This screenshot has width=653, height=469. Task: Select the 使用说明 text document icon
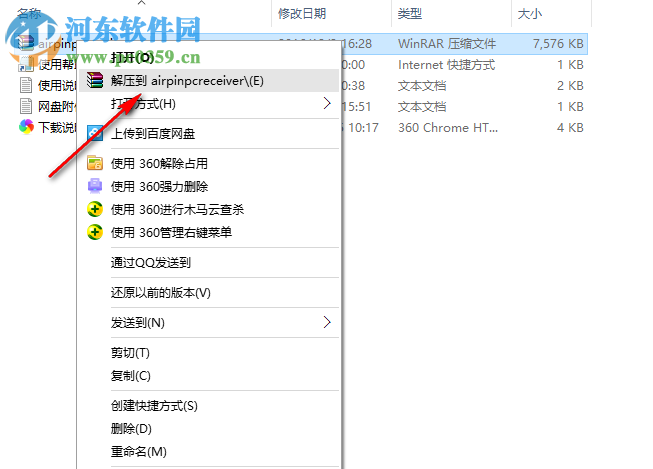click(x=26, y=85)
